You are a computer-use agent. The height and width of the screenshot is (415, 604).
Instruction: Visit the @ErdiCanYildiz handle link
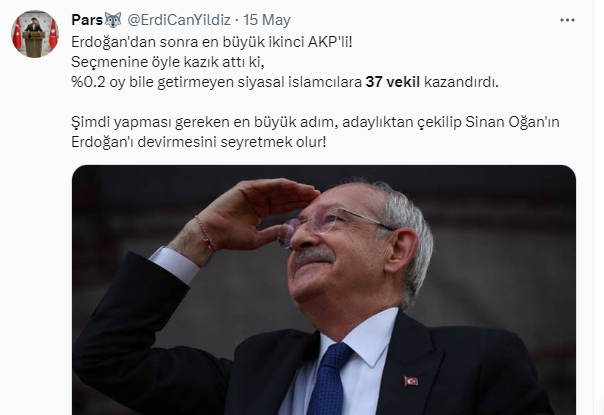click(x=179, y=20)
